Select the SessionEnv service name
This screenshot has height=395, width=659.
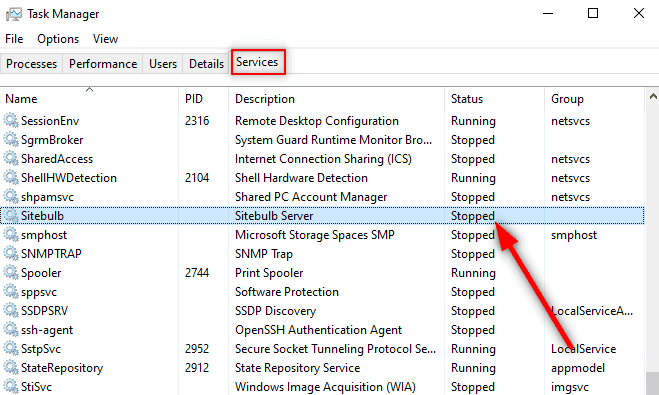(x=50, y=121)
